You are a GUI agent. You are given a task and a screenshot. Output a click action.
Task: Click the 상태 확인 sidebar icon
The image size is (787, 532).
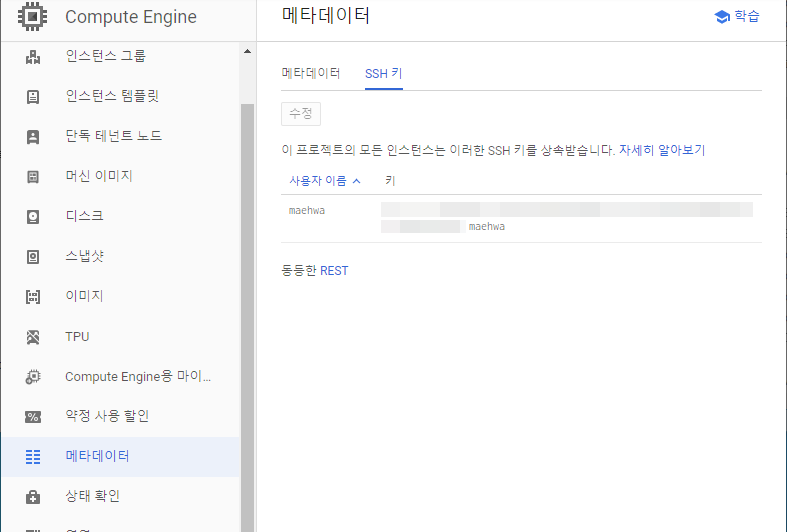tap(33, 497)
